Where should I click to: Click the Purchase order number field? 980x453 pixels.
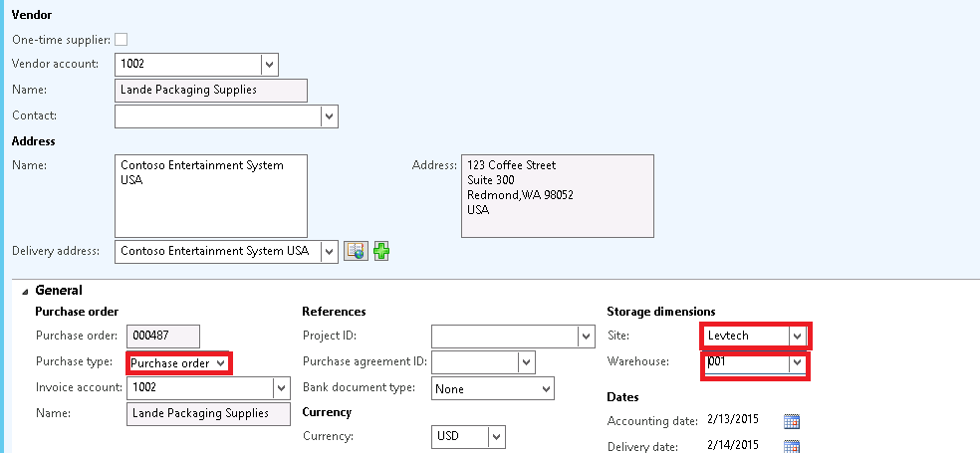pos(163,337)
